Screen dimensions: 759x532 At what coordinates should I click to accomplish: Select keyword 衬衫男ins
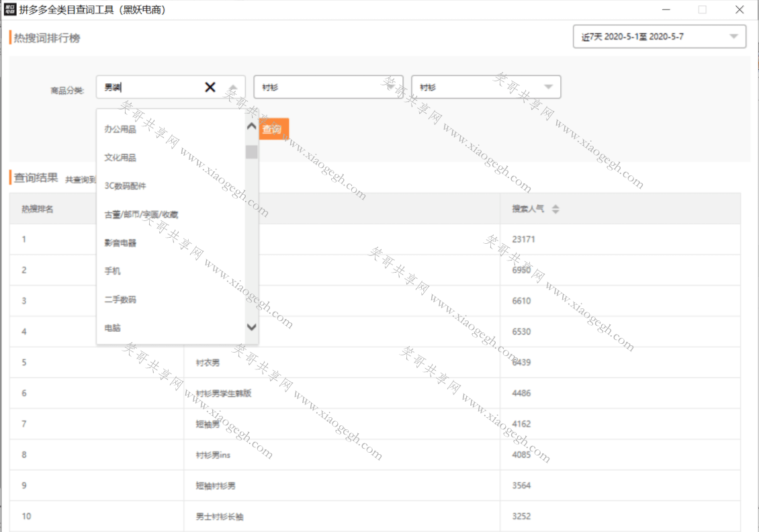point(213,455)
